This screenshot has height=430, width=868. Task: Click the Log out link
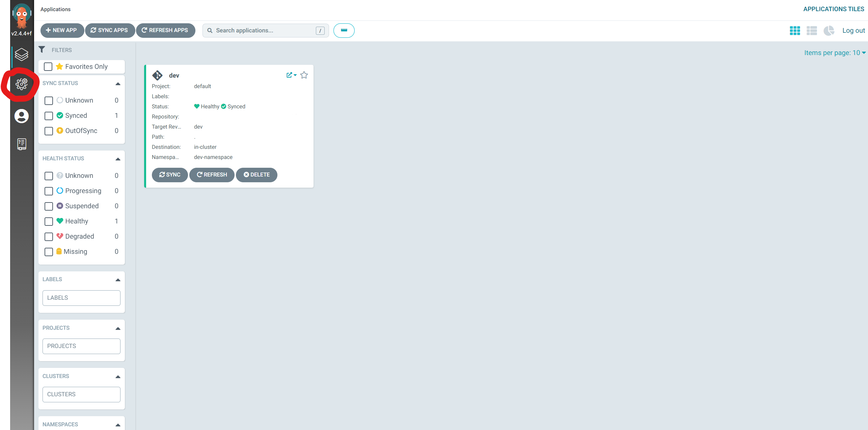[x=853, y=31]
